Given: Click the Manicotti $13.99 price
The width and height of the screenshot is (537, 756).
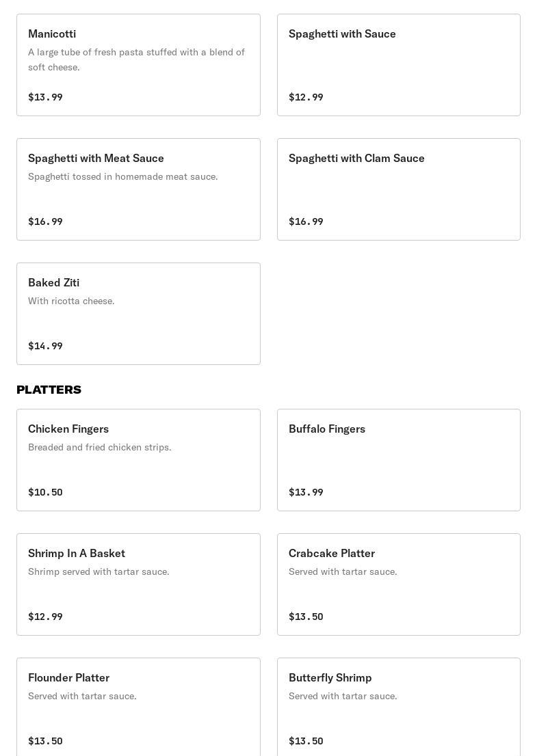Looking at the screenshot, I should (x=45, y=97).
